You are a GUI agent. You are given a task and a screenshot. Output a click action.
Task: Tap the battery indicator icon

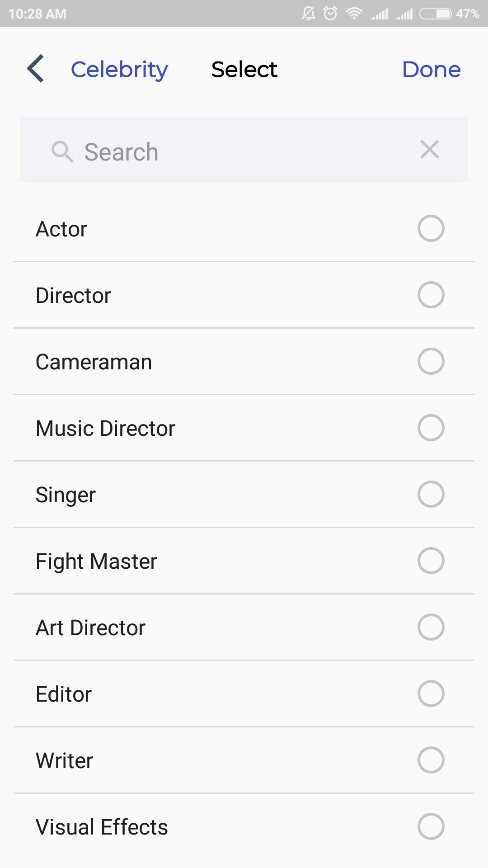(435, 14)
